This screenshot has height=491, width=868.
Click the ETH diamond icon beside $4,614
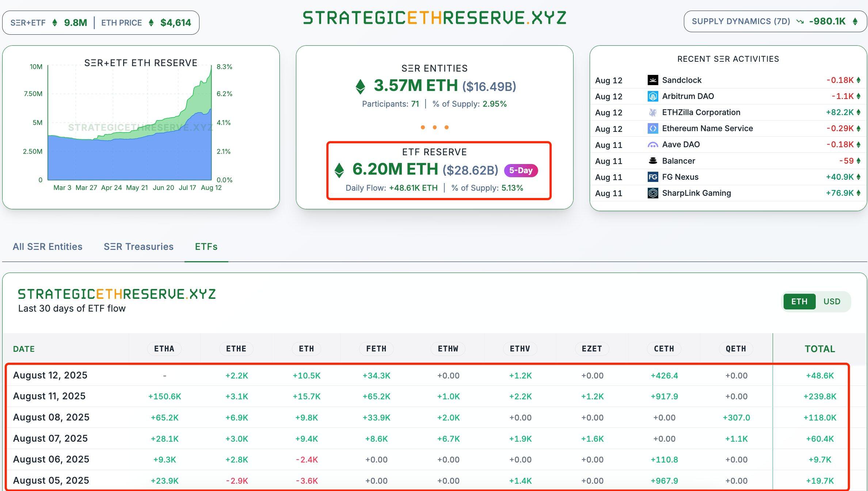151,23
